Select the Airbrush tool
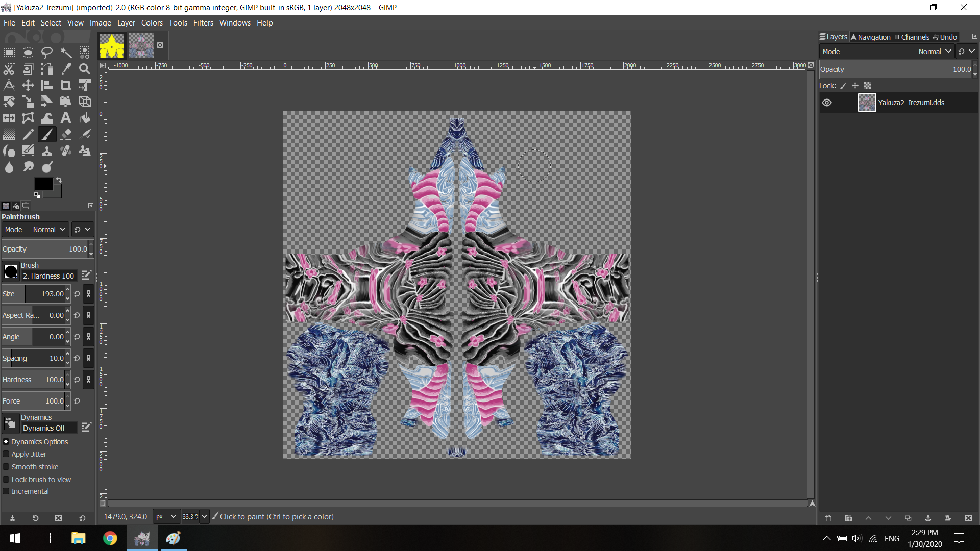 [x=85, y=134]
